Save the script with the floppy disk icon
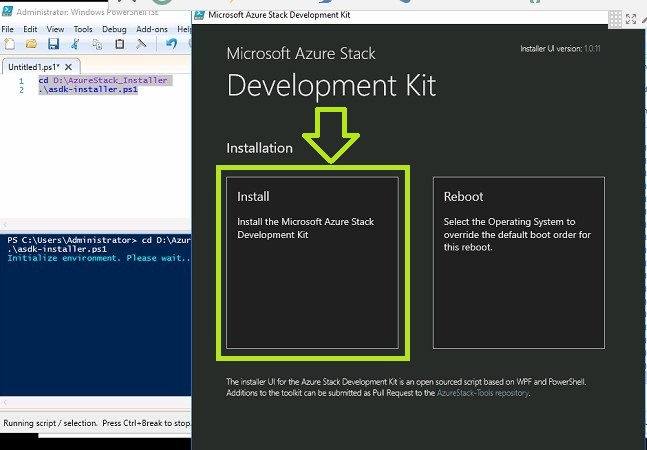Viewport: 647px width, 450px height. coord(53,44)
